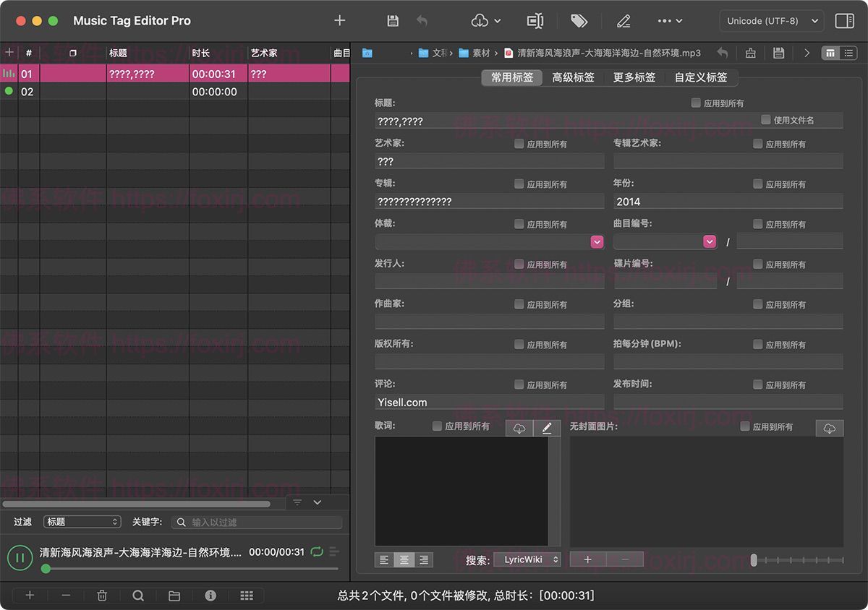Switch to the 高级标签 tab
This screenshot has width=868, height=610.
[x=573, y=77]
